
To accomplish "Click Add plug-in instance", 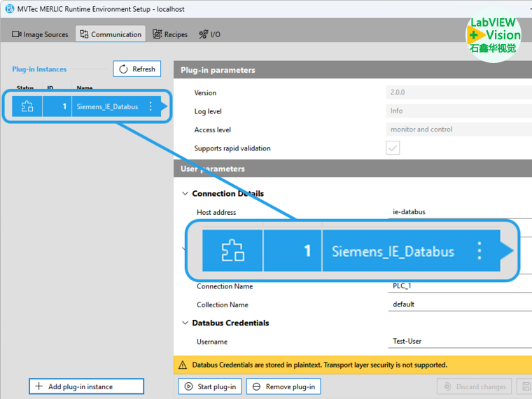I will pyautogui.click(x=86, y=386).
